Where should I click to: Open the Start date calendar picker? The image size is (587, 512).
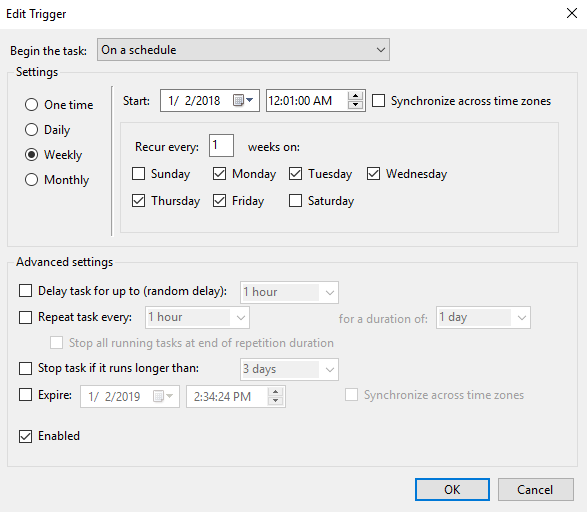tap(244, 100)
